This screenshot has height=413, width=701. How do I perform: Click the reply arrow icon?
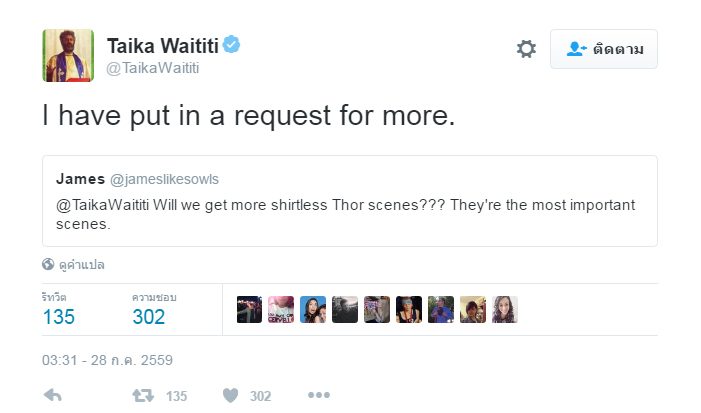click(x=53, y=395)
